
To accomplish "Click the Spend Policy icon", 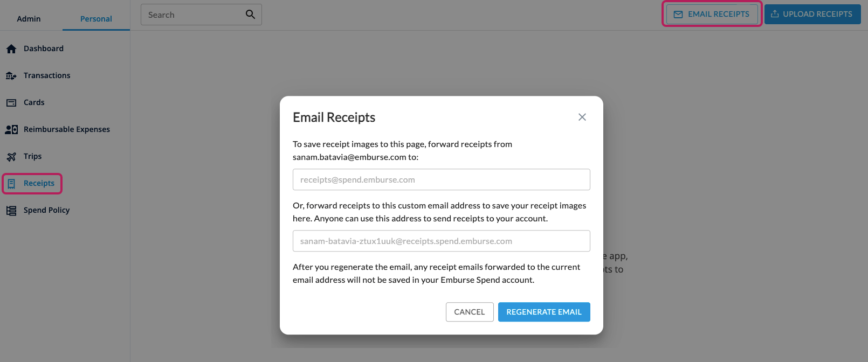I will click(11, 211).
